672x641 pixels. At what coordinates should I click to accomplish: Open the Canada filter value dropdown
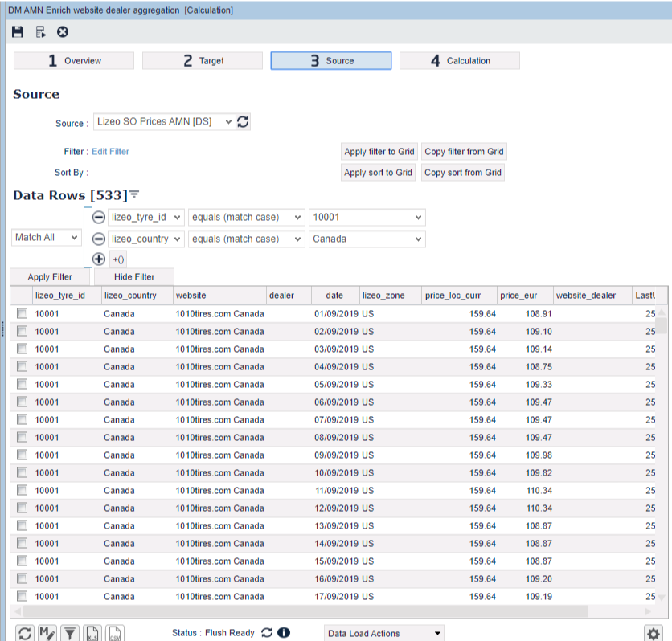(x=367, y=239)
